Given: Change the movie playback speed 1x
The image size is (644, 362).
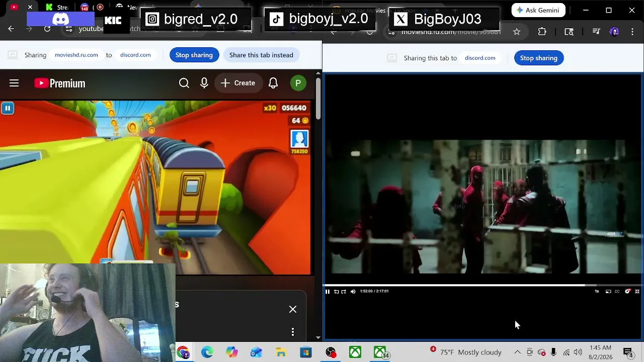Looking at the screenshot, I should coord(597,291).
